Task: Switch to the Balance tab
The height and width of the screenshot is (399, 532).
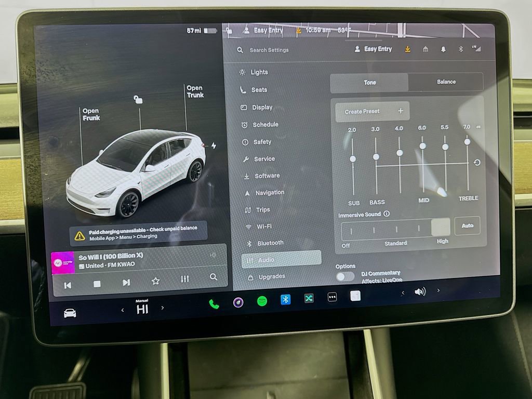Action: 446,82
